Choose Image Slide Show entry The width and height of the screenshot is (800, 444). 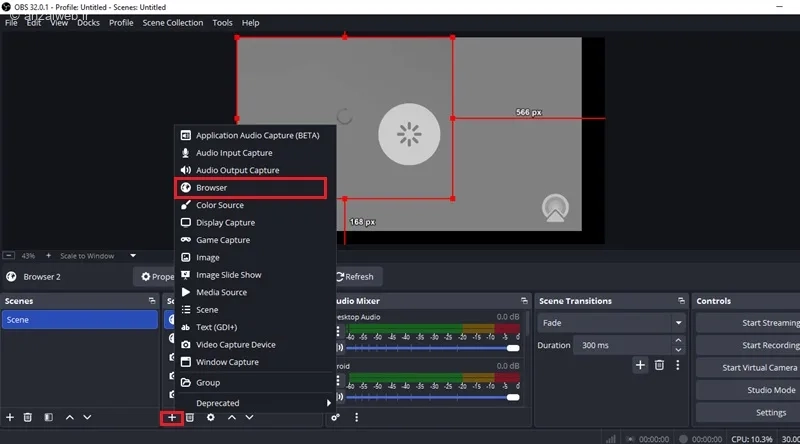pos(255,275)
